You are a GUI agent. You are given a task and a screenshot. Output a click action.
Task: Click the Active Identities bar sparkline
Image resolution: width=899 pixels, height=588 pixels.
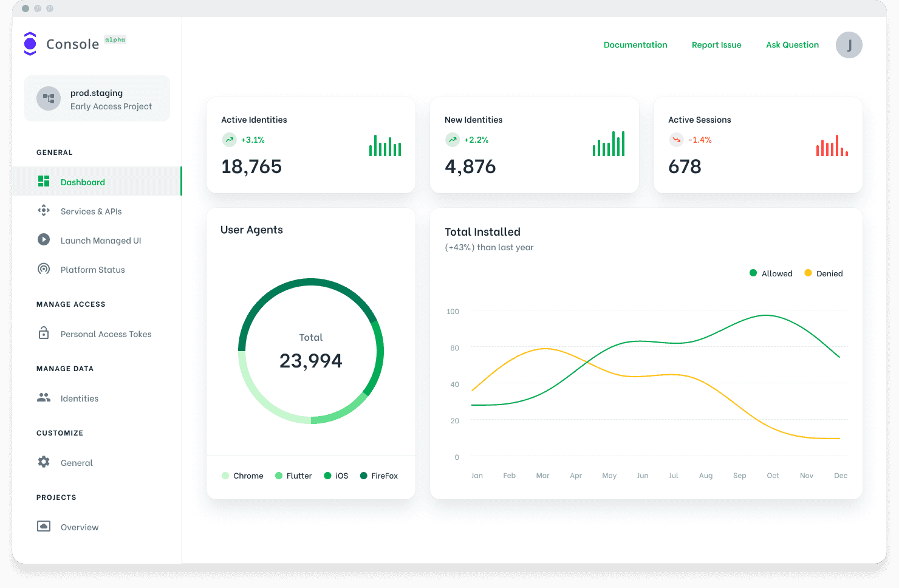tap(385, 145)
